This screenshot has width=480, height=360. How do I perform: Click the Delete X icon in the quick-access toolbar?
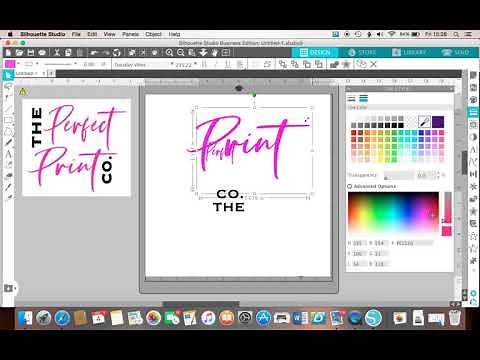(374, 64)
